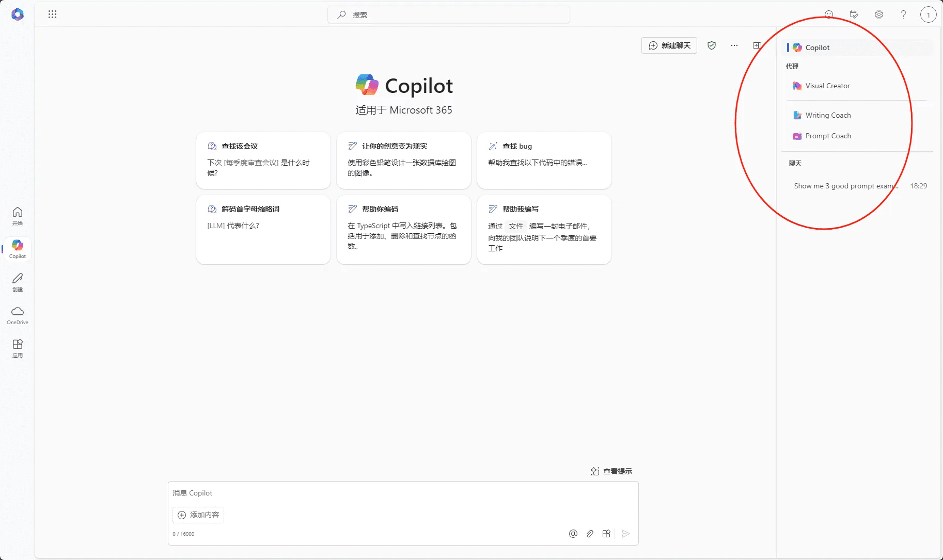
Task: Open the comments flag icon in header
Action: click(x=854, y=14)
